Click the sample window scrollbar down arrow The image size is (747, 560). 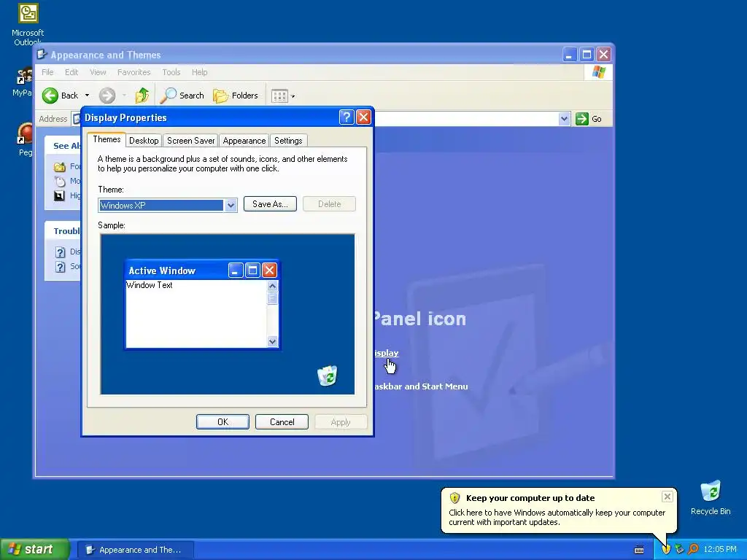click(x=273, y=341)
